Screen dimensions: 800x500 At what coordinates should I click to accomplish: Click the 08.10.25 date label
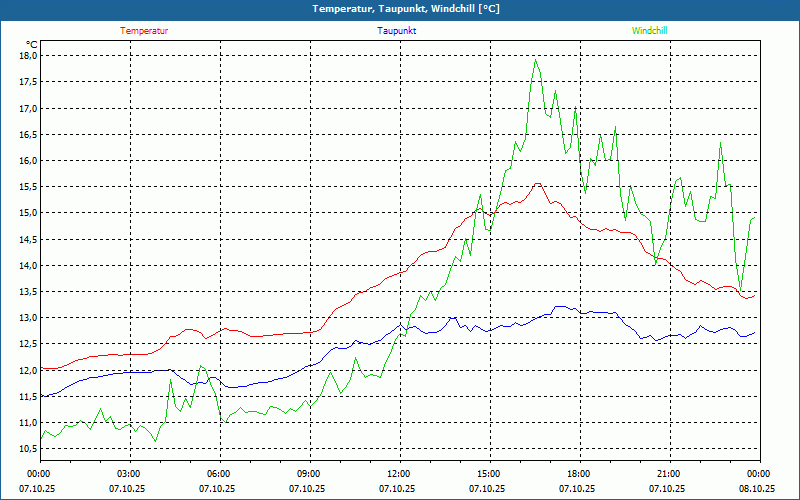point(757,489)
